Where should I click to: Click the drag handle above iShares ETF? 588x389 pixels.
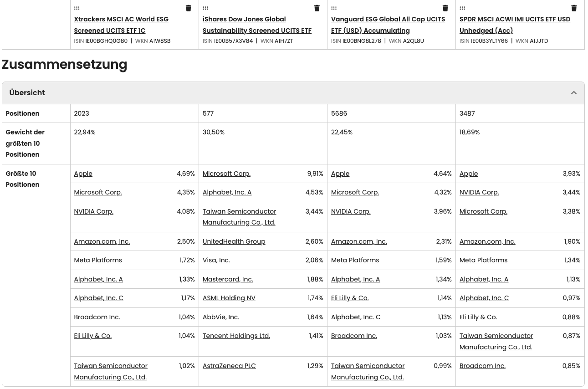coord(205,8)
